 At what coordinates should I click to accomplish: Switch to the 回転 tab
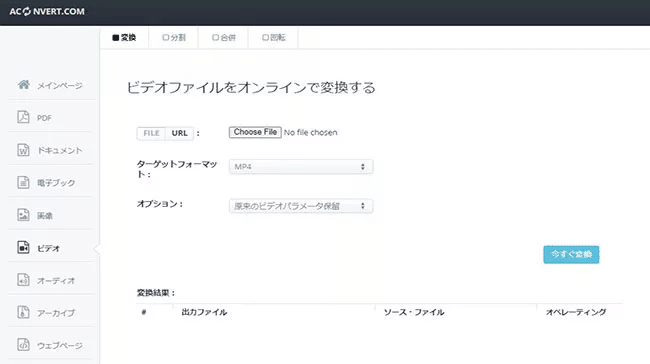pyautogui.click(x=273, y=38)
